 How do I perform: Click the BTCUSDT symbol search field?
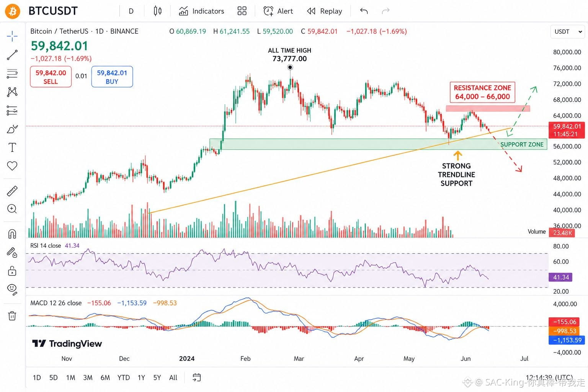click(x=53, y=11)
